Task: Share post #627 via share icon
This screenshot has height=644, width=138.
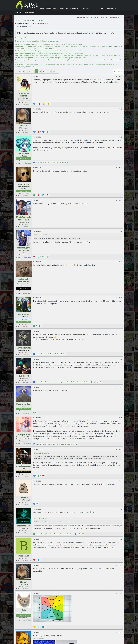Action: coord(117,262)
